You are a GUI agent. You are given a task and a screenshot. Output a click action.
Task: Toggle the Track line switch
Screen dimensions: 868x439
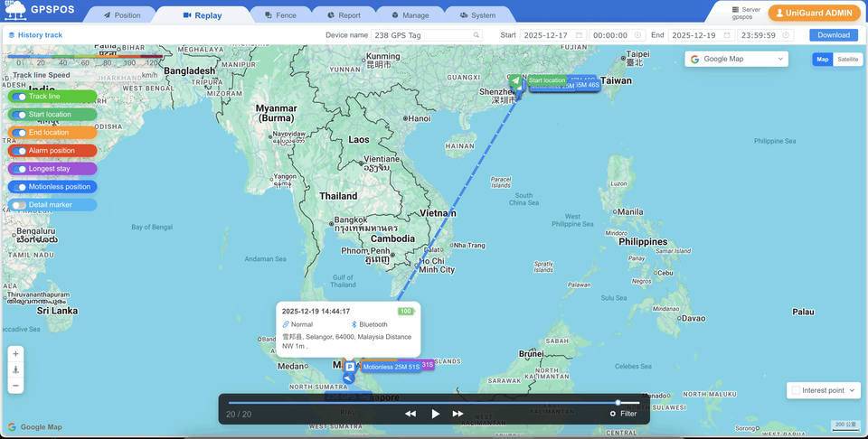coord(19,97)
